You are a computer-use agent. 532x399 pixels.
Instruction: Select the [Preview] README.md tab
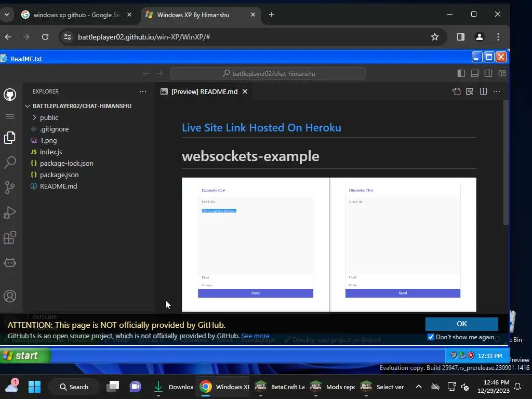point(204,91)
